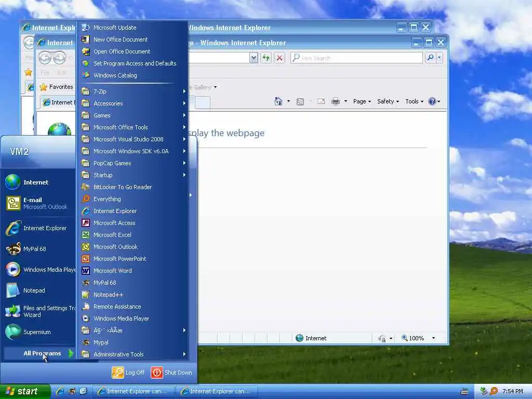The image size is (532, 399).
Task: Launch Supermium from Start menu
Action: tap(39, 332)
